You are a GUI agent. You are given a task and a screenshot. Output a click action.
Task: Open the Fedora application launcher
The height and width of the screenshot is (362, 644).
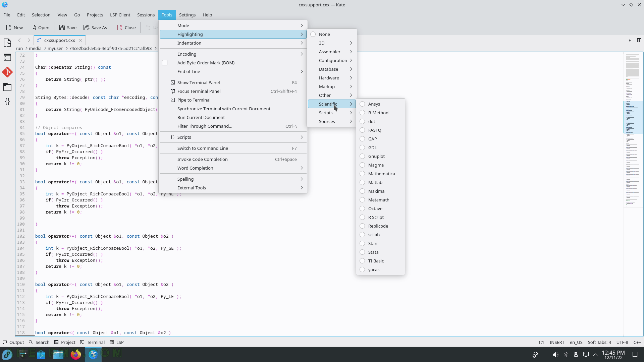pyautogui.click(x=7, y=354)
